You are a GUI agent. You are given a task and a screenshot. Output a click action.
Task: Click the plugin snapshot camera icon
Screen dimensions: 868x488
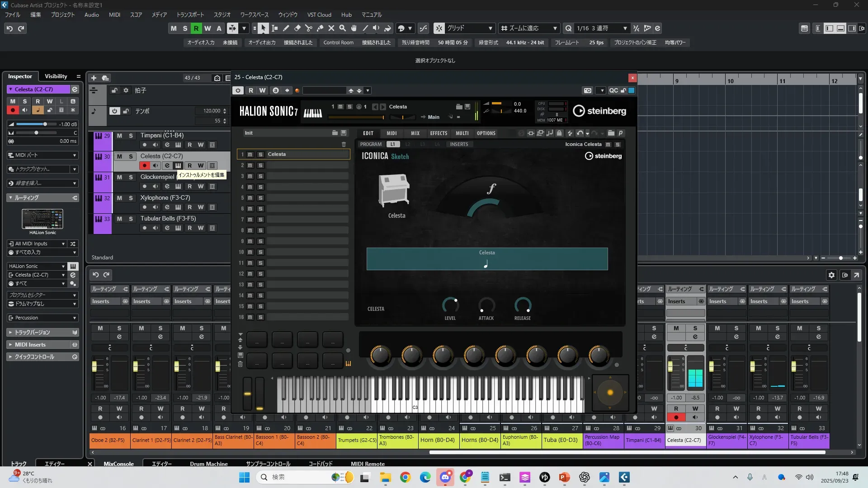point(587,90)
